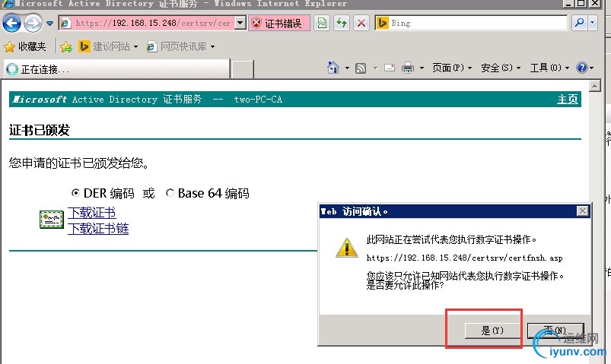Click the certificate icon beside download links
611x364 pixels.
click(x=52, y=220)
